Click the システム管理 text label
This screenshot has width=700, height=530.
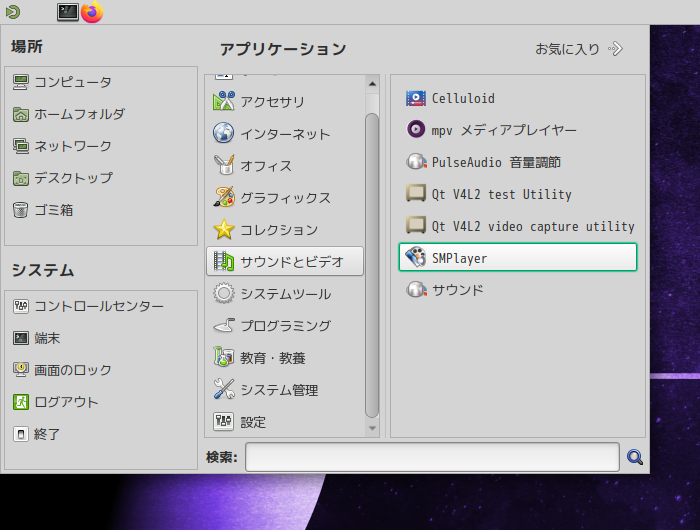click(279, 390)
